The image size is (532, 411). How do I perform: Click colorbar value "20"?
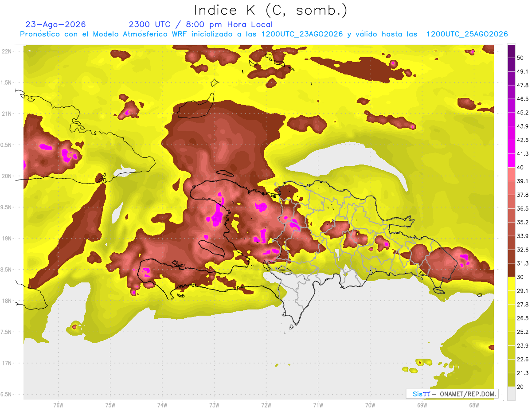pos(521,387)
